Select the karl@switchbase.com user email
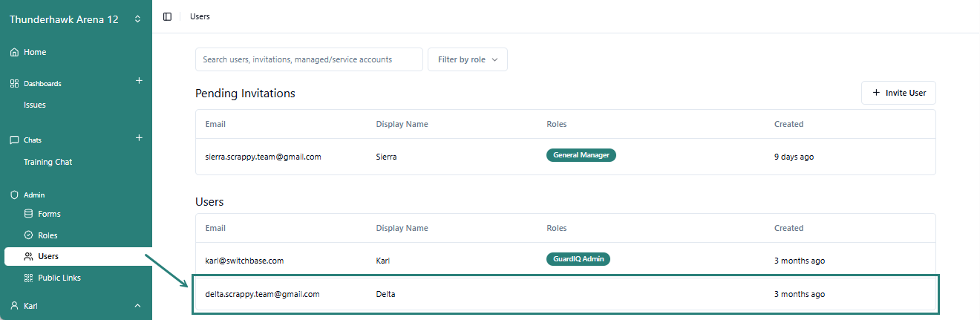The height and width of the screenshot is (320, 980). (244, 261)
